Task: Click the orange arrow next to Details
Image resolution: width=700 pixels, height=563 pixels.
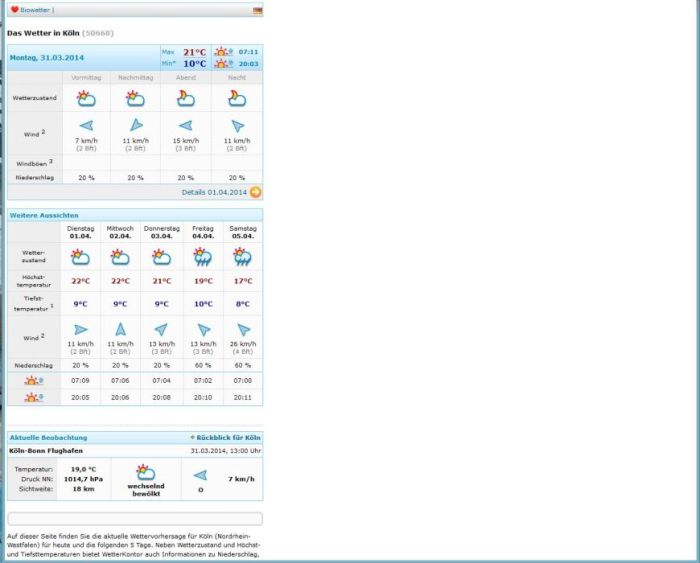Action: [255, 192]
